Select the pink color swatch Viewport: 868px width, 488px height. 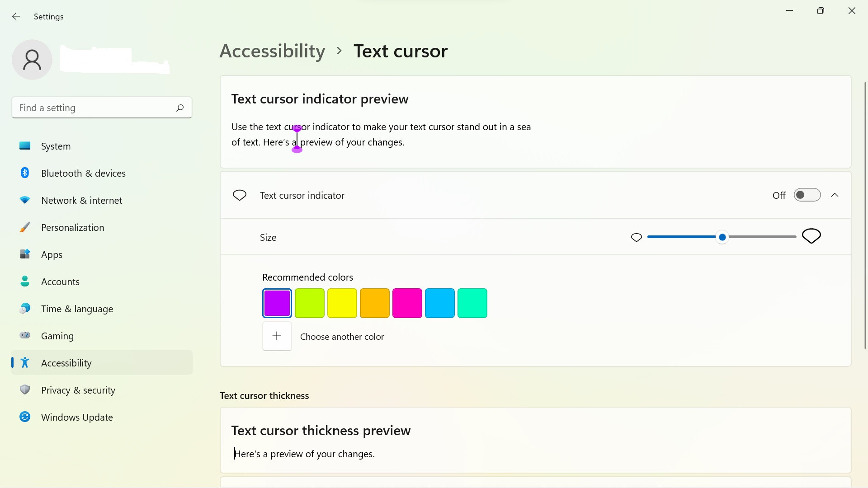(407, 303)
